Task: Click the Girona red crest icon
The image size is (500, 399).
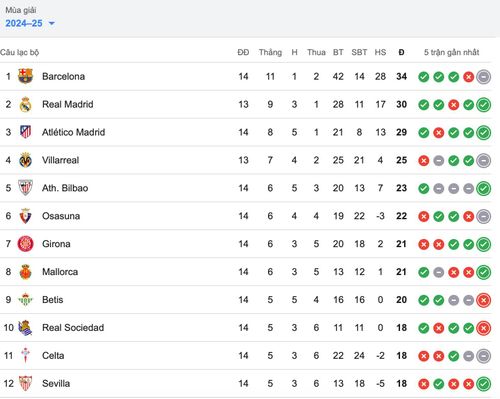Action: point(25,244)
